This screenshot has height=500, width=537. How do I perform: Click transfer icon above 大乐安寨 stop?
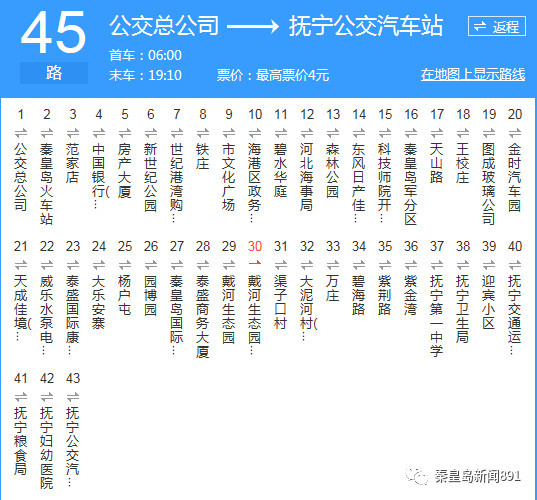[x=99, y=265]
